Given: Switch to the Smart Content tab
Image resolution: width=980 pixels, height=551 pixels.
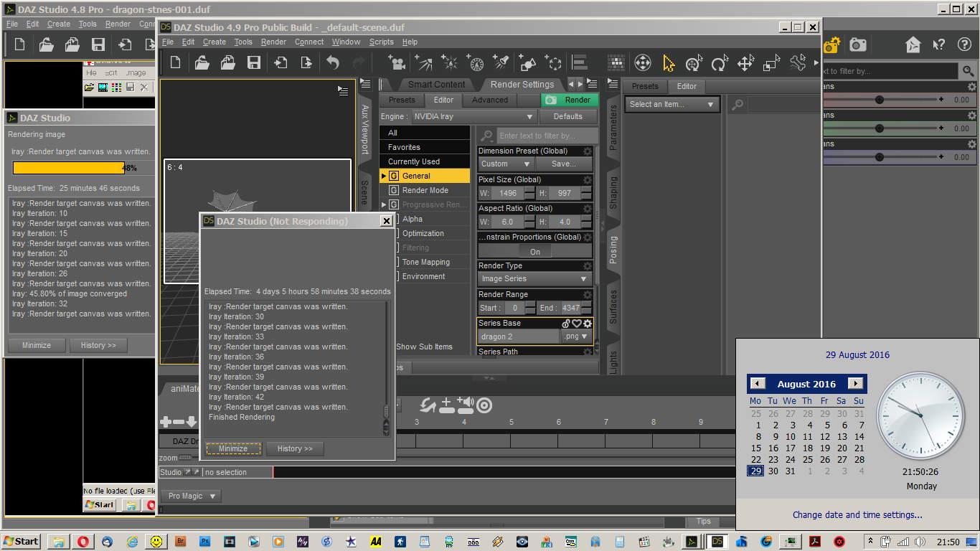Looking at the screenshot, I should click(436, 84).
